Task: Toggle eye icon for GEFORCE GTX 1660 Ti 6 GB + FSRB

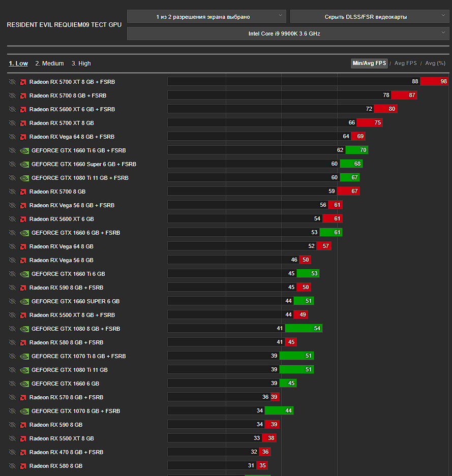Action: [12, 150]
